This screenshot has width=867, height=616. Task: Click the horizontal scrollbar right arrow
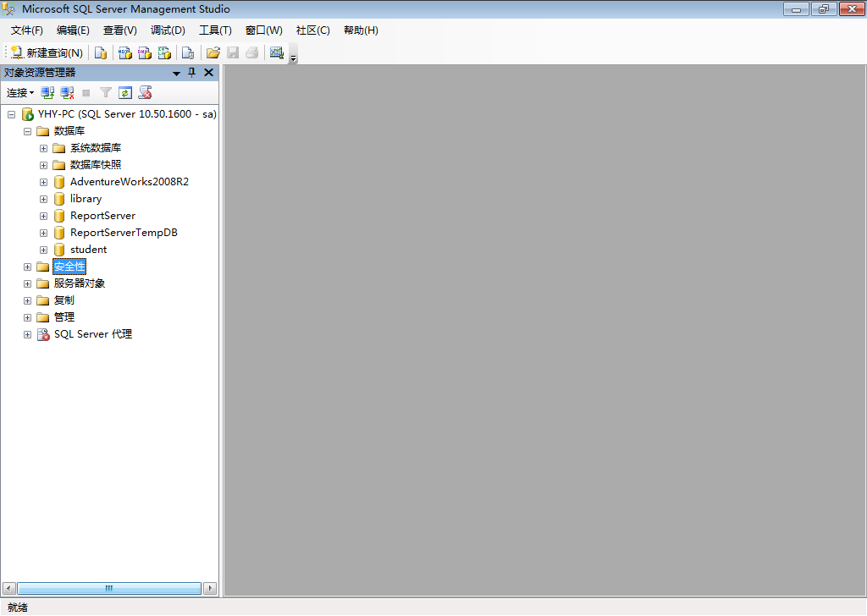click(x=210, y=588)
